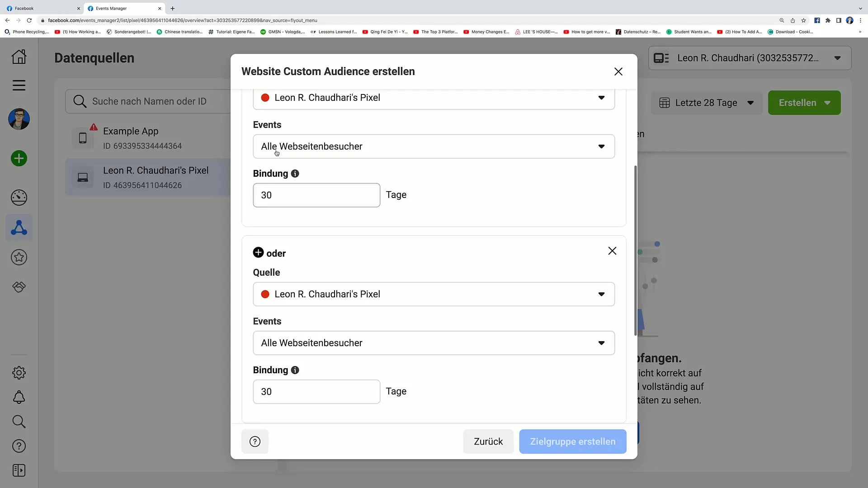Open the first Events Alle Webseitenbesucher dropdown
The image size is (868, 488).
pos(434,146)
